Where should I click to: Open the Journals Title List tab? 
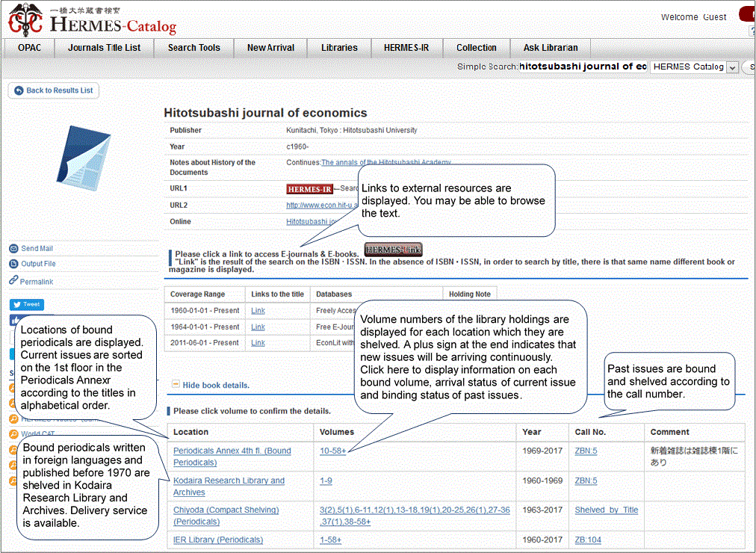click(x=104, y=48)
